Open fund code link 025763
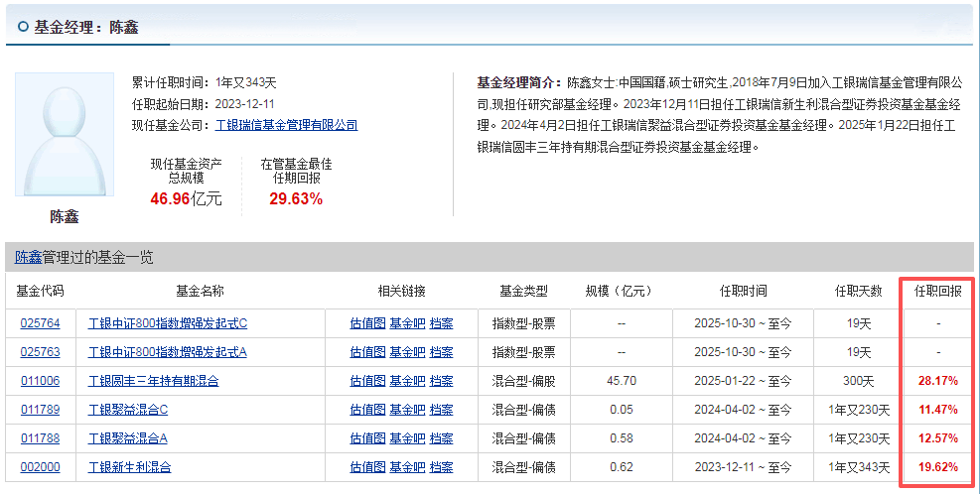Screen dimensions: 980x494 click(x=40, y=352)
